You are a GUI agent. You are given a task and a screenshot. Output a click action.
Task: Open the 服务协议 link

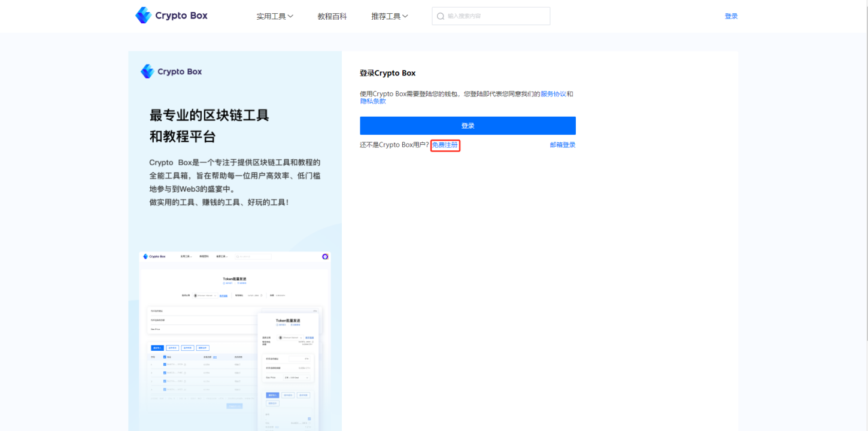(553, 94)
